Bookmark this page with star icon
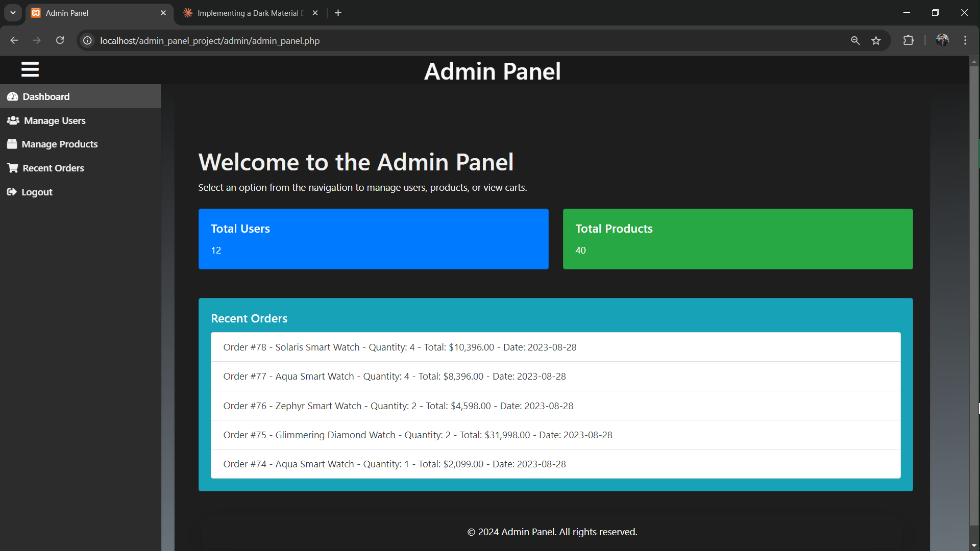980x551 pixels. [876, 40]
